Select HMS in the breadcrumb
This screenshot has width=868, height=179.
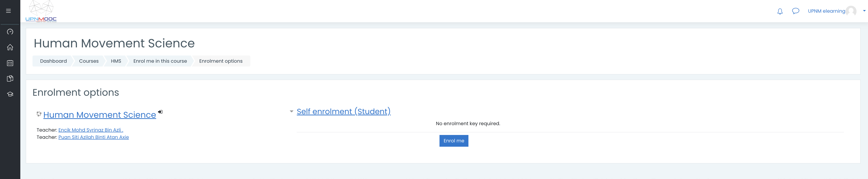[x=116, y=61]
